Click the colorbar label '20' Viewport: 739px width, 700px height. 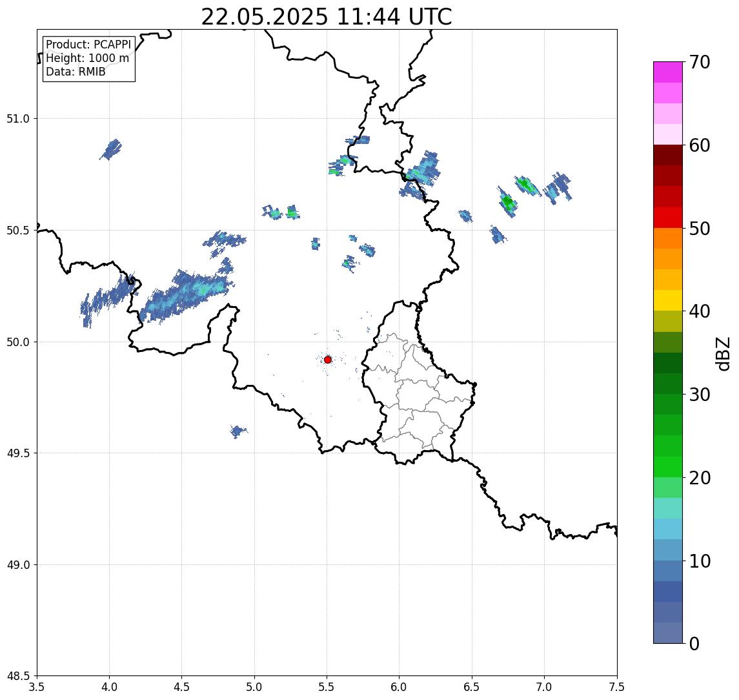point(700,478)
